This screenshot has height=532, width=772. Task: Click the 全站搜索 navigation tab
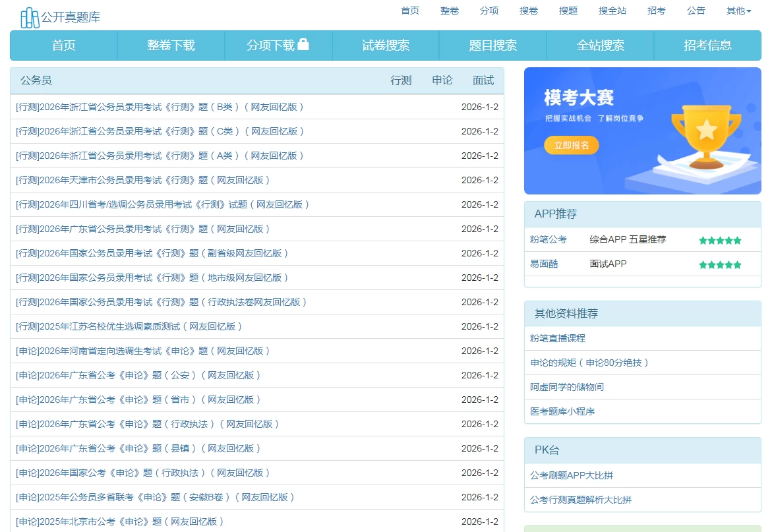600,45
